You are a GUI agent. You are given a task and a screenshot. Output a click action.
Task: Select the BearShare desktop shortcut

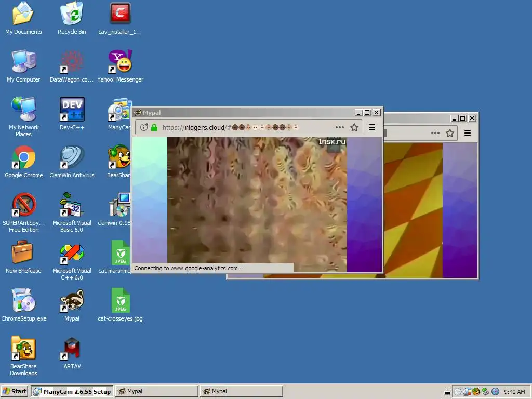[x=118, y=162]
